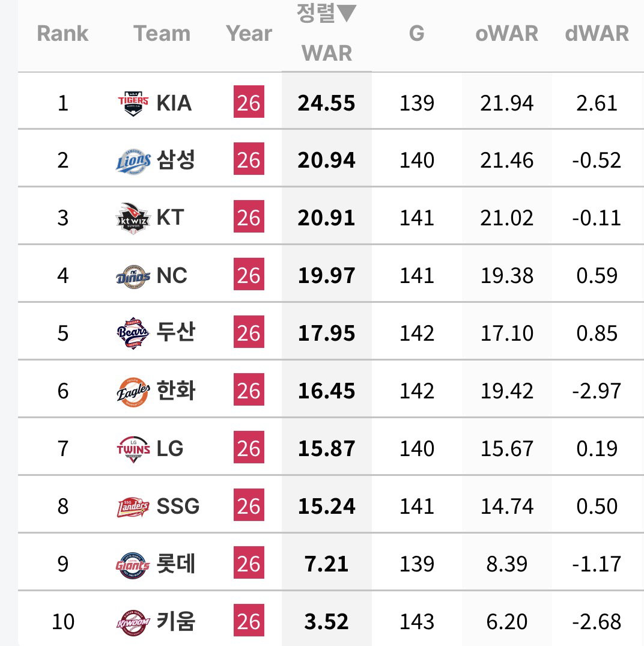Click the Samsung Lions team logo
The height and width of the screenshot is (646, 644).
tap(133, 160)
